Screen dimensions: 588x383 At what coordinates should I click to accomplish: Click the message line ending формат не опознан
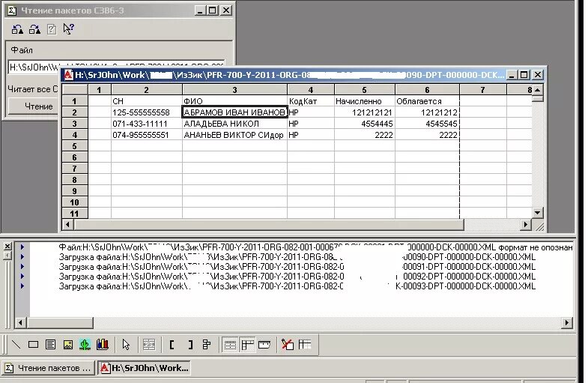(x=315, y=247)
